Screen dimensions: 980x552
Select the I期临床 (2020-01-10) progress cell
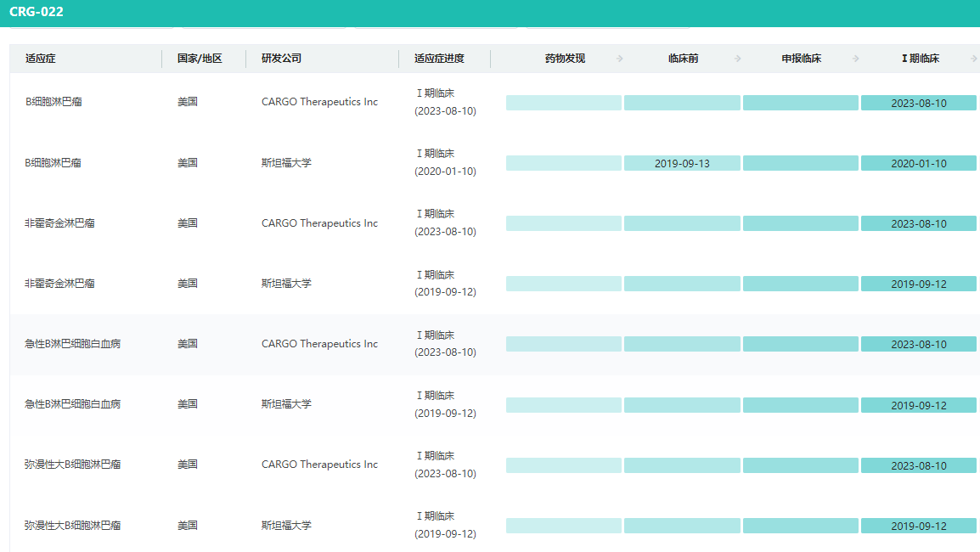tap(445, 162)
